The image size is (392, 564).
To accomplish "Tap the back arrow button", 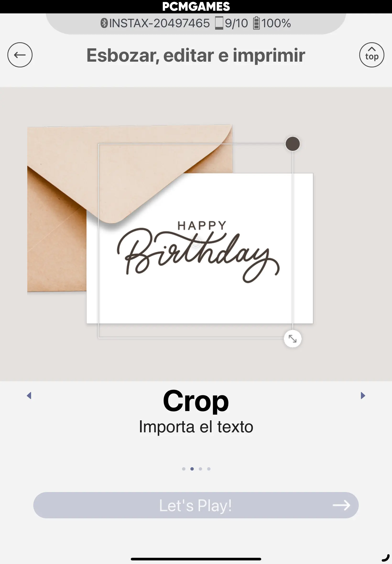I will (x=20, y=55).
